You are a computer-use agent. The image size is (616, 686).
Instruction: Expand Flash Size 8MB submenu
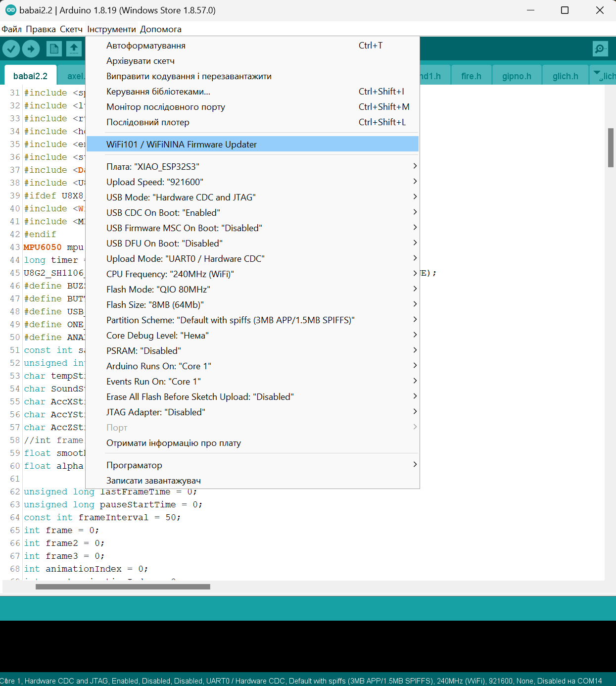click(x=252, y=305)
